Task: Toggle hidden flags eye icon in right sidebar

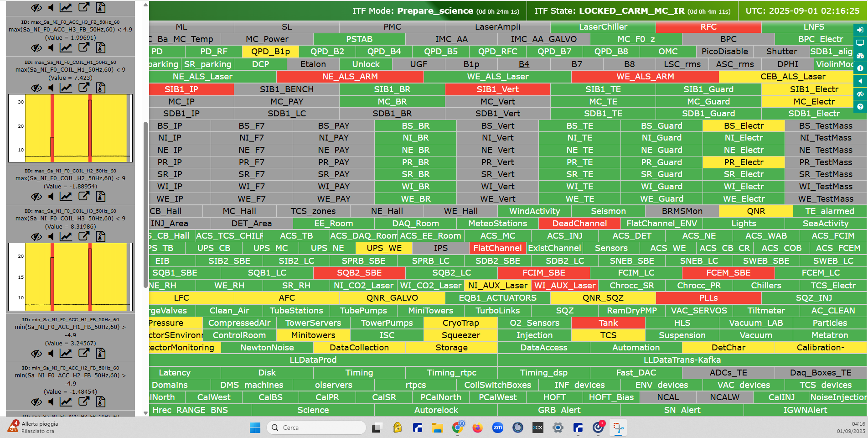Action: tap(860, 94)
